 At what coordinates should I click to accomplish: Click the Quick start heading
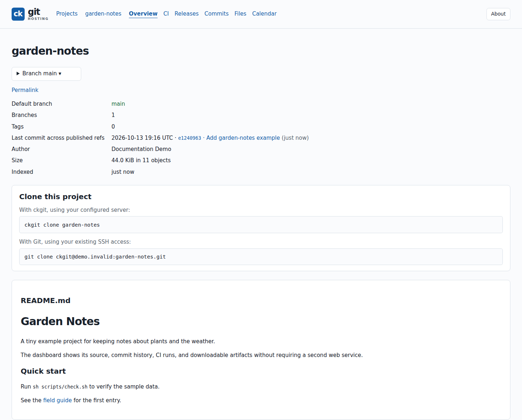coord(43,371)
